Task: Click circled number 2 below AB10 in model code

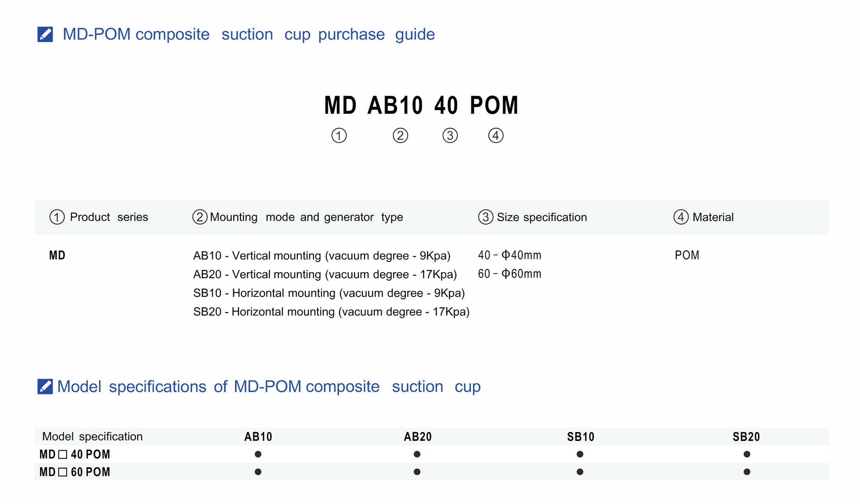Action: [x=400, y=136]
